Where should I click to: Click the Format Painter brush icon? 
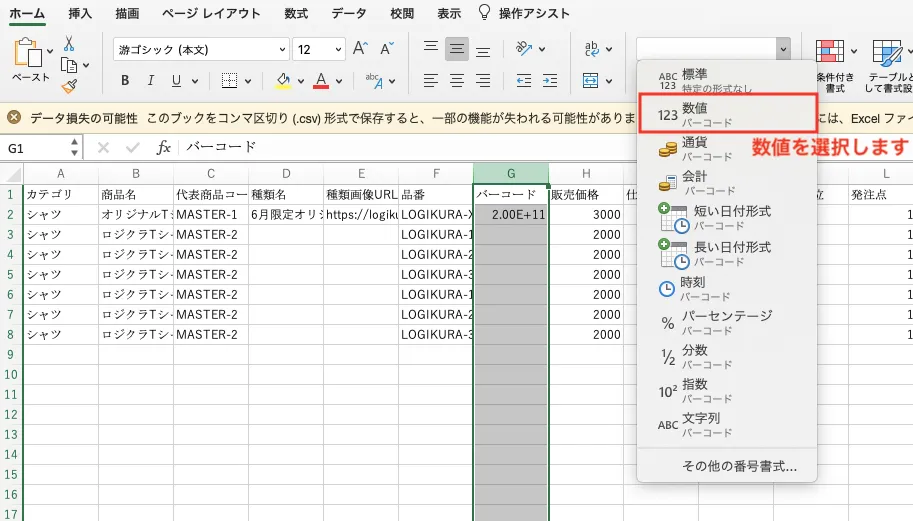(x=69, y=87)
